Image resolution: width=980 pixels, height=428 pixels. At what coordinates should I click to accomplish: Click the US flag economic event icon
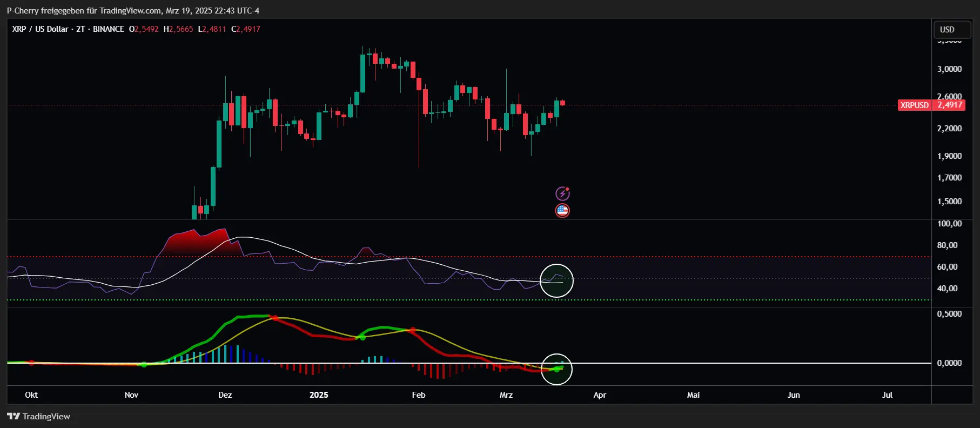click(562, 211)
